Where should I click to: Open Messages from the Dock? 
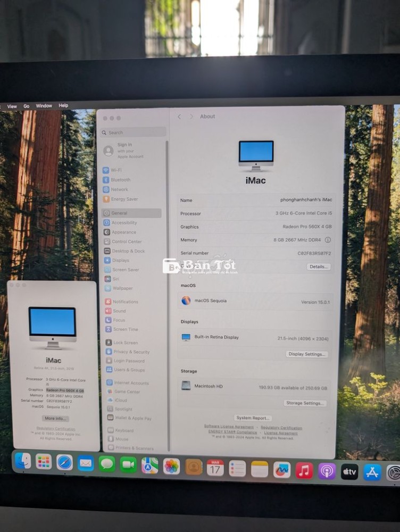tap(107, 464)
